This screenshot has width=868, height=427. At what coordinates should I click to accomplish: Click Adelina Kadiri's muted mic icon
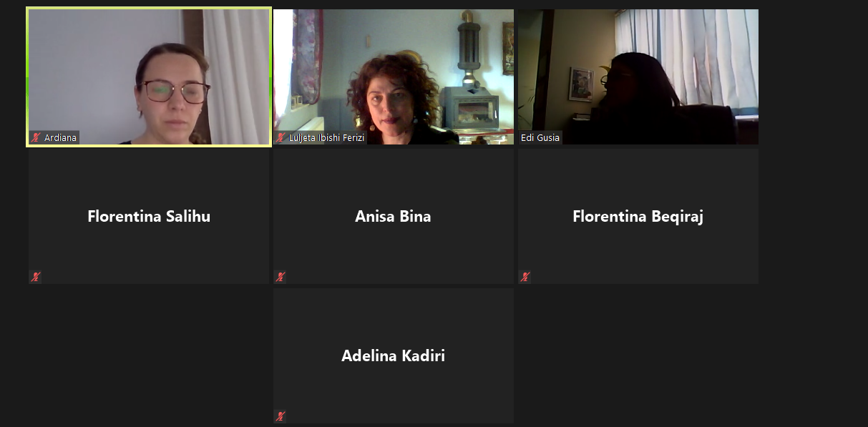(x=281, y=416)
